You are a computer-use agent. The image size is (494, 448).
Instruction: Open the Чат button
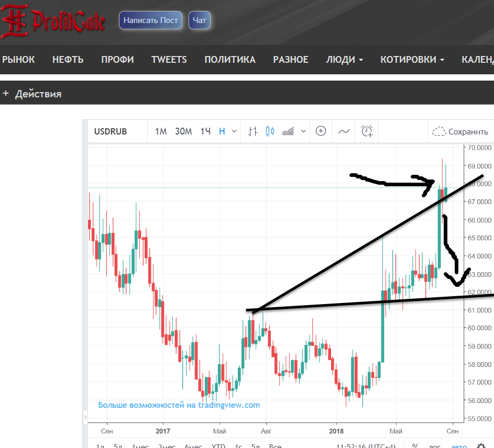200,20
